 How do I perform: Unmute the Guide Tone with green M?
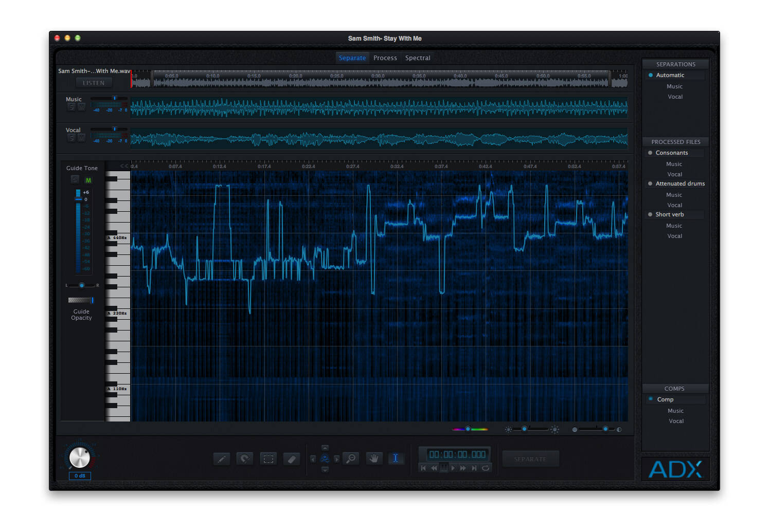88,180
